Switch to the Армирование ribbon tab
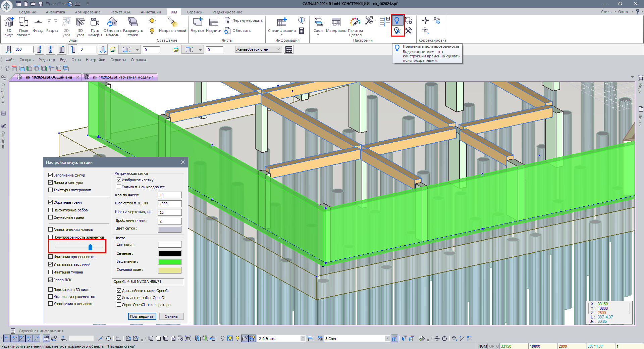 click(88, 12)
